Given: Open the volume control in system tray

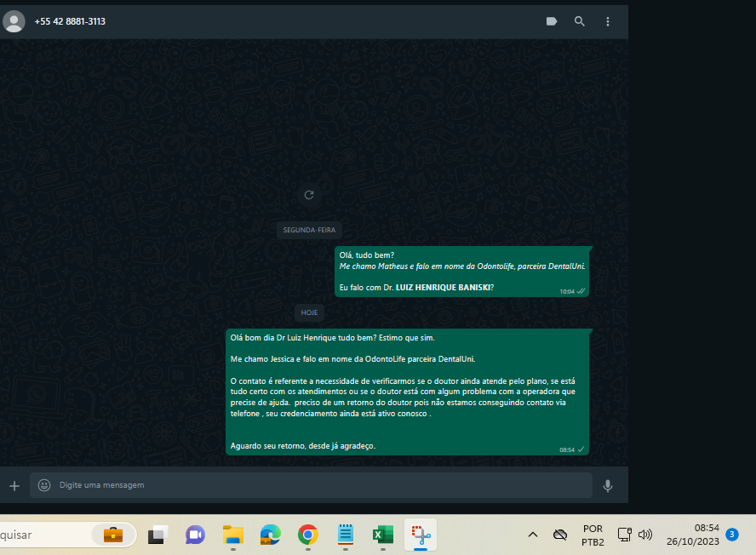Looking at the screenshot, I should coord(645,535).
